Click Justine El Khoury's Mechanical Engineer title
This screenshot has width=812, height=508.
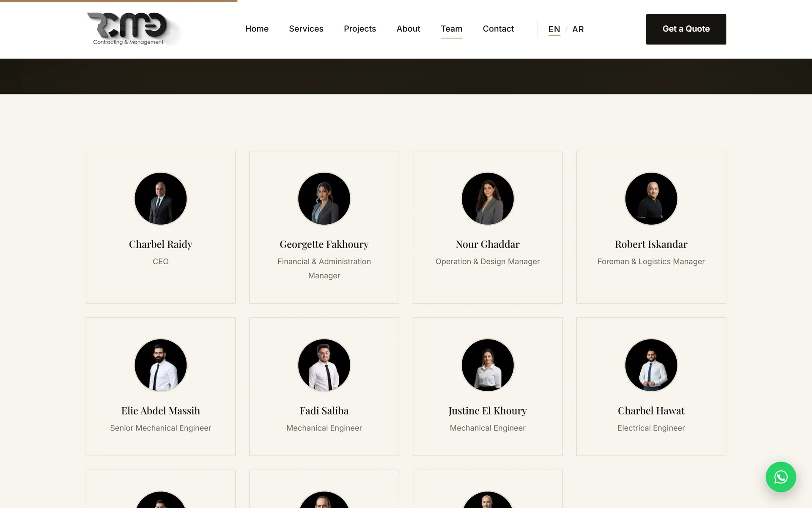point(488,428)
